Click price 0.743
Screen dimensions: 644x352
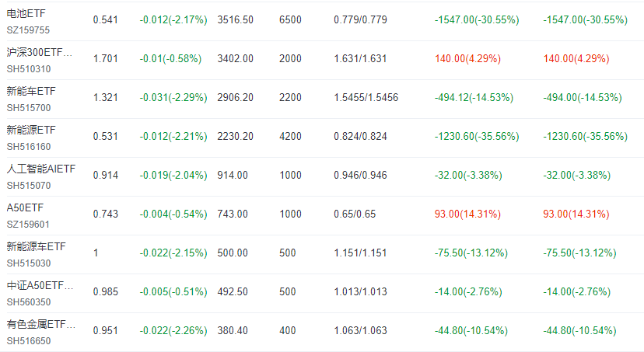point(106,214)
